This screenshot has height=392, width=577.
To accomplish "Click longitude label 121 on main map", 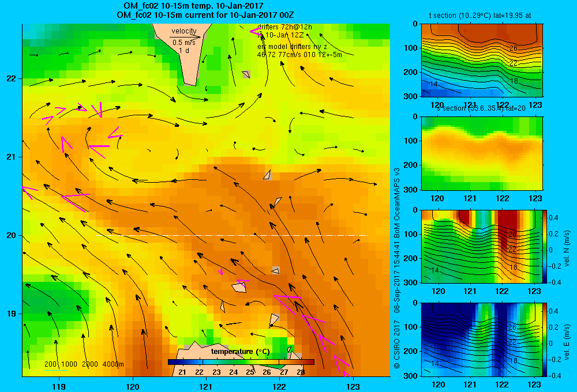I will tap(206, 386).
